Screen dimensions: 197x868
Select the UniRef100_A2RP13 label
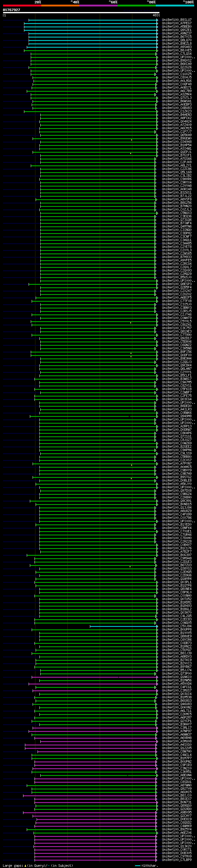(x=176, y=426)
